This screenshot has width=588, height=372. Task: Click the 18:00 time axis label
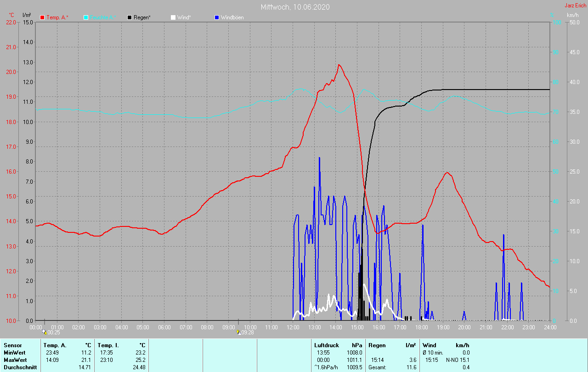click(x=421, y=327)
